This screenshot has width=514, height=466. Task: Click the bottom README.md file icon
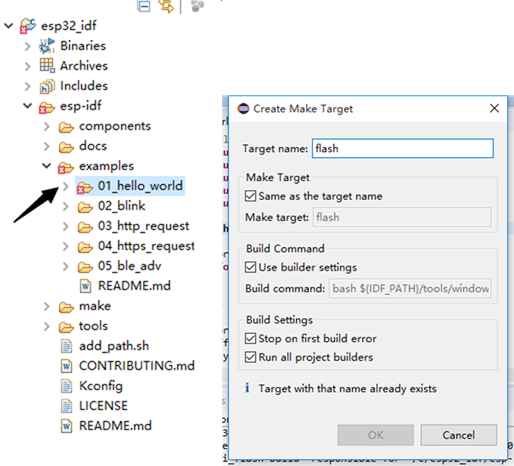tap(66, 426)
